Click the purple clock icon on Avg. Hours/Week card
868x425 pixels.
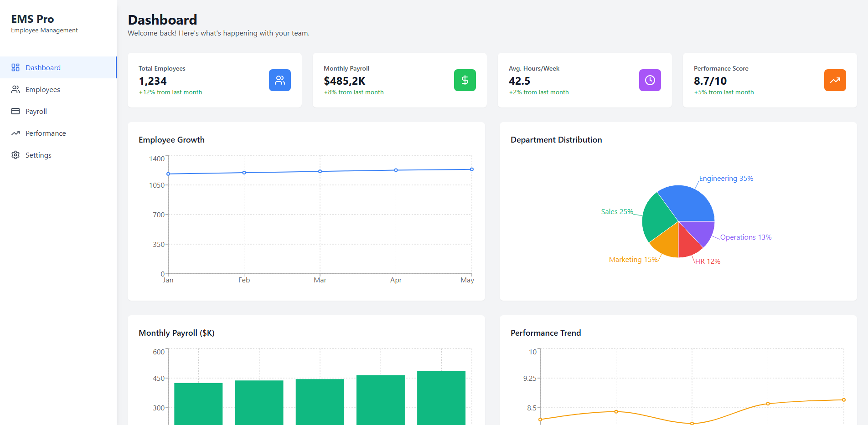(x=650, y=80)
